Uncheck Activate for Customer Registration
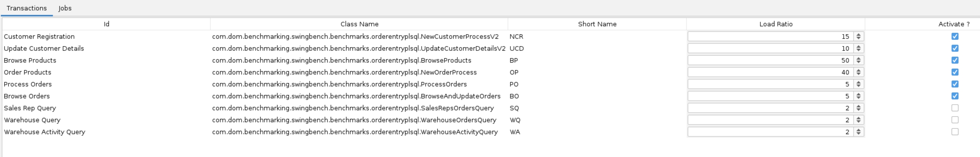 click(x=955, y=36)
